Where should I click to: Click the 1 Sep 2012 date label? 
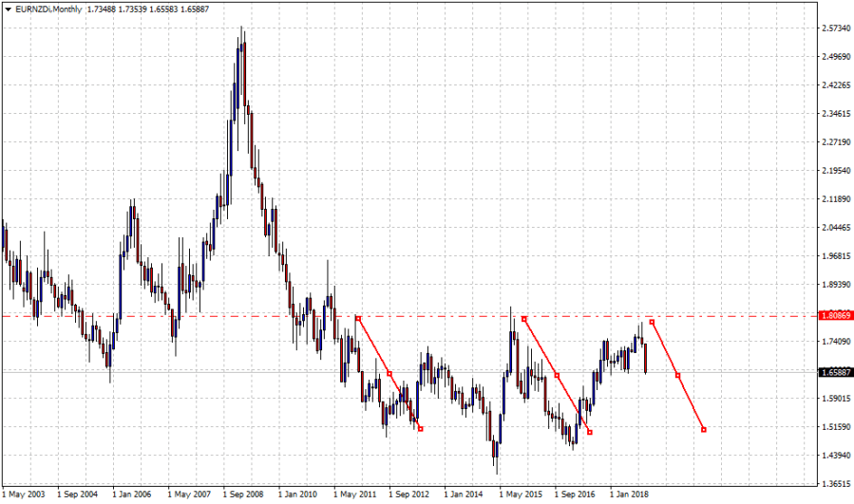click(408, 495)
